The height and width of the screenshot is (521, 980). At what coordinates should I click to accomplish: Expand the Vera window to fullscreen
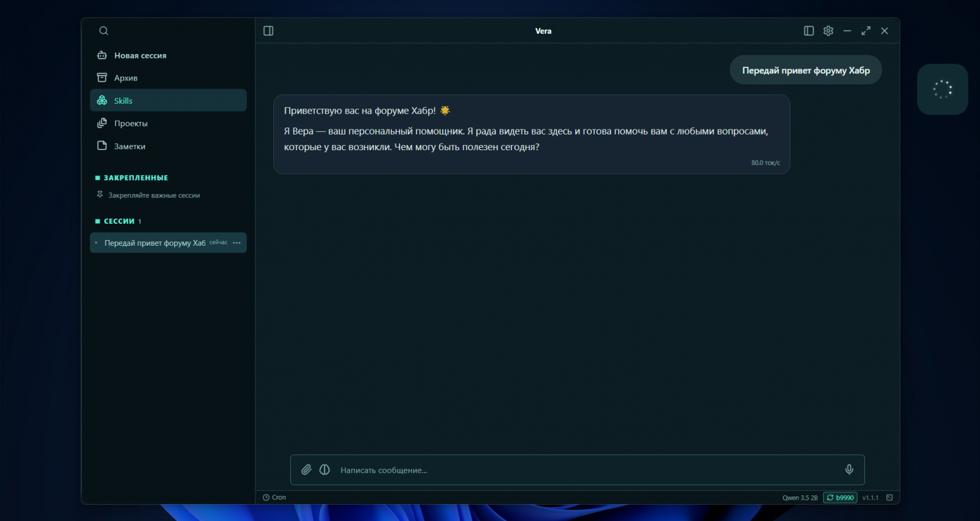click(x=866, y=31)
